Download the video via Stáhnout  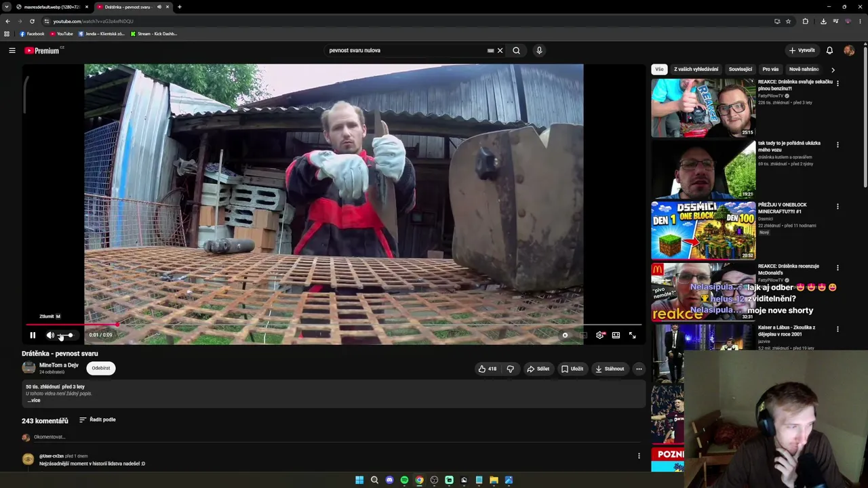610,369
